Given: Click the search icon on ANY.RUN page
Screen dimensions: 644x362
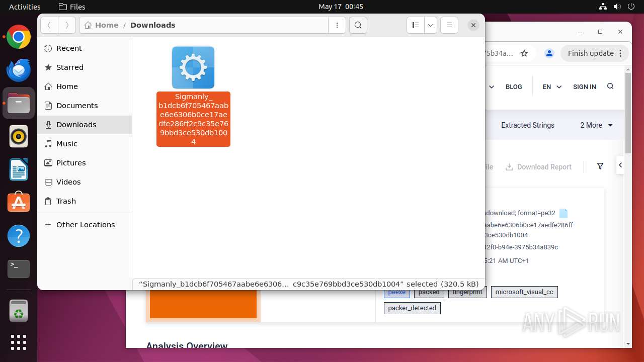Looking at the screenshot, I should [x=610, y=86].
